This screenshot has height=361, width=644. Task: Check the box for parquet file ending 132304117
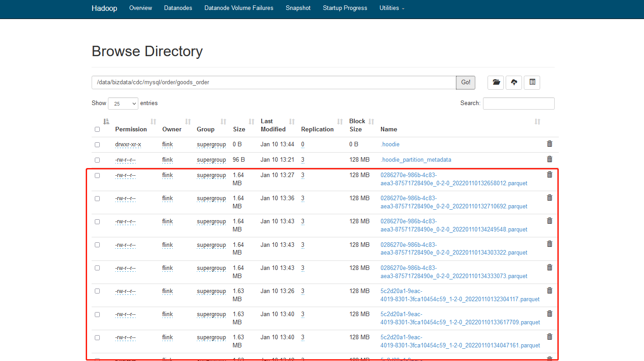pyautogui.click(x=97, y=291)
